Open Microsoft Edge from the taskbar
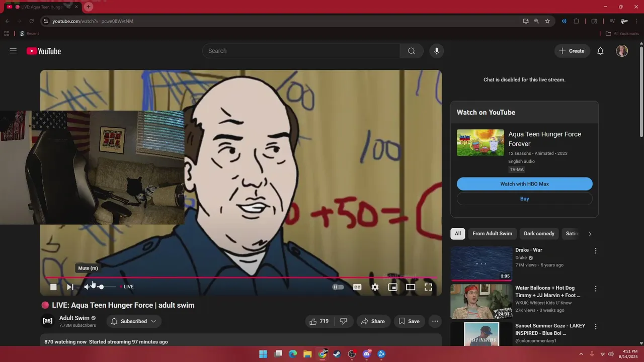 pyautogui.click(x=293, y=354)
